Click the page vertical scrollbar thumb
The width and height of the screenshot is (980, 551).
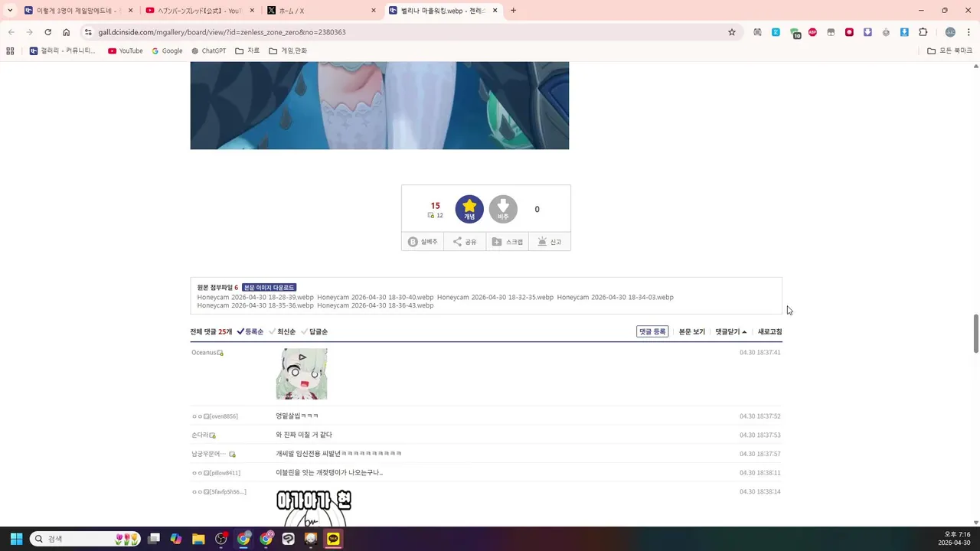point(975,333)
